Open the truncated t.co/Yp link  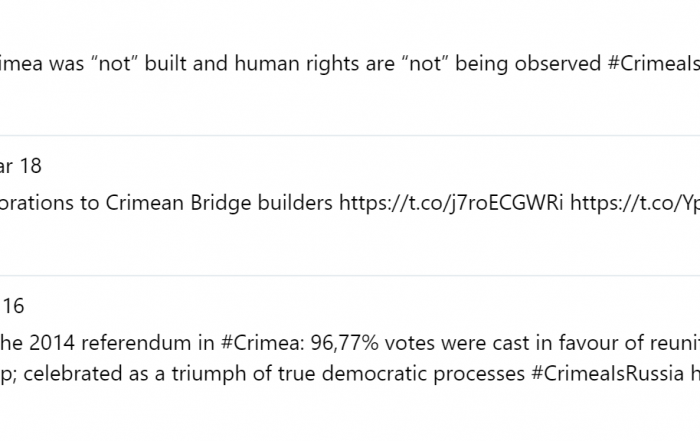635,203
